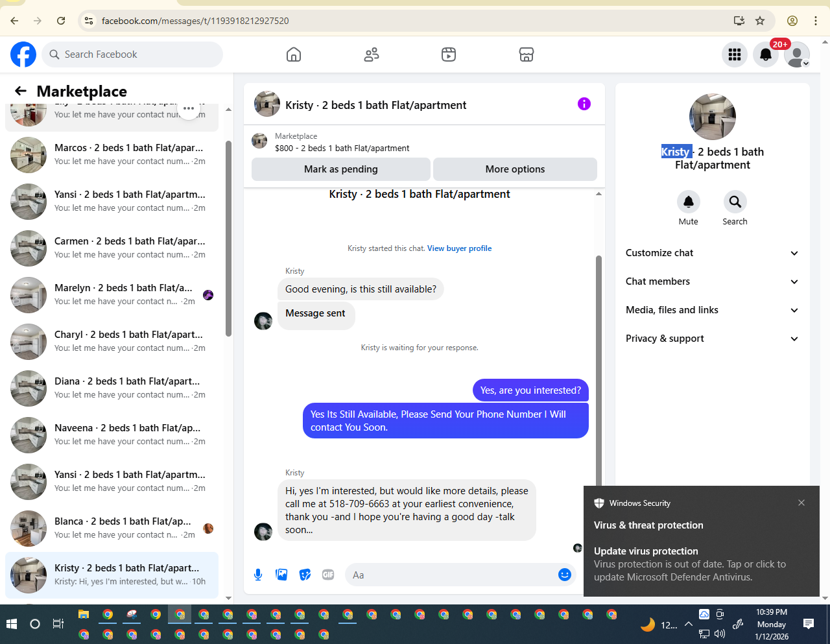Viewport: 830px width, 644px height.
Task: Click the conversation list scrollbar
Action: pos(228,239)
